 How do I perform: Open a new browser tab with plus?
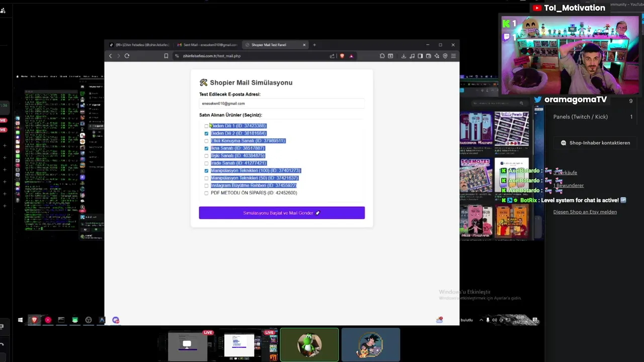click(x=314, y=45)
